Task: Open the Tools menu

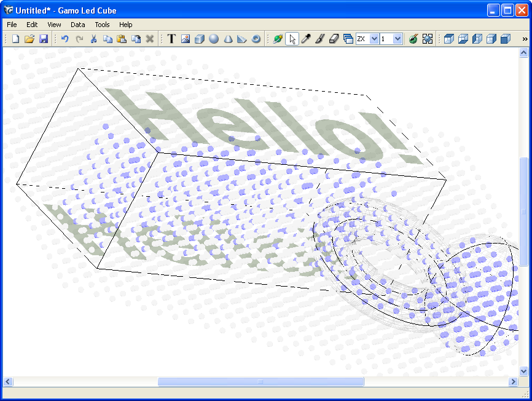Action: 102,25
